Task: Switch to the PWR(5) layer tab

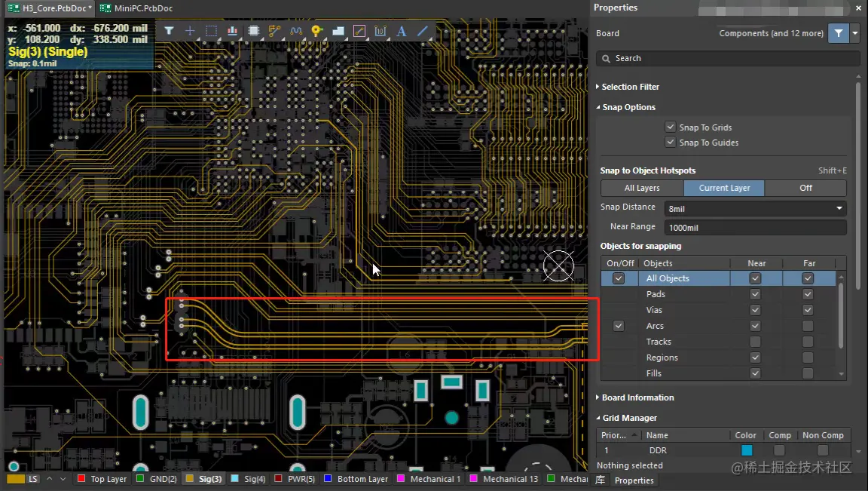Action: [x=295, y=479]
